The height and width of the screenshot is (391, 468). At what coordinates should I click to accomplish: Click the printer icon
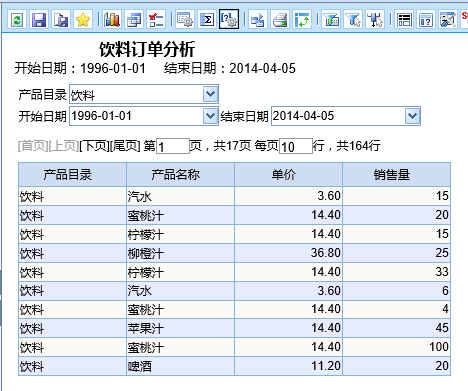(280, 20)
